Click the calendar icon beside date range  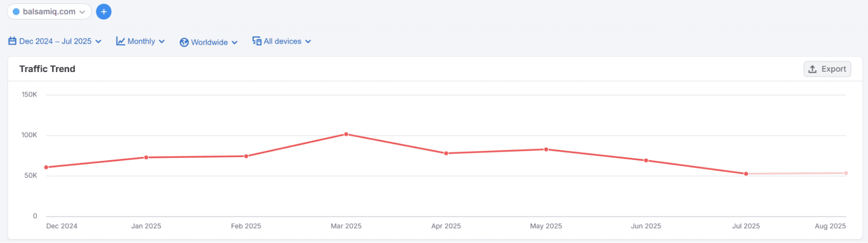click(13, 41)
